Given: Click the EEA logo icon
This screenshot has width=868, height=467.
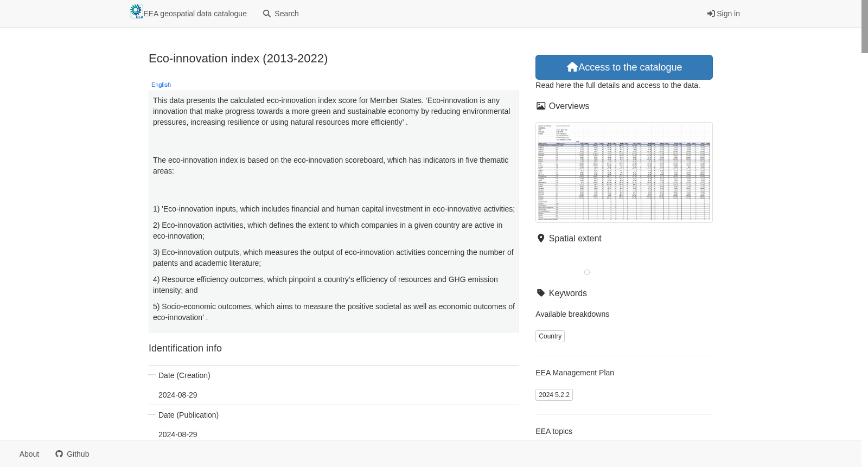Looking at the screenshot, I should coord(136,11).
